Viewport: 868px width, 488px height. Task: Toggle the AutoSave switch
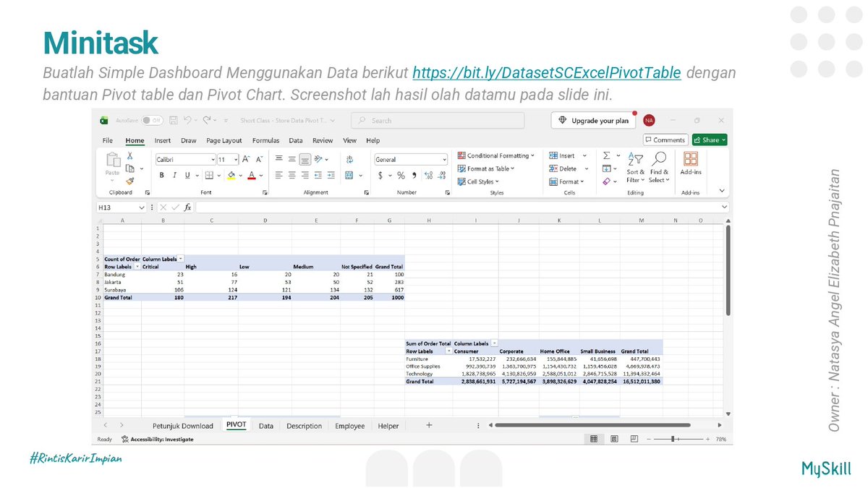point(152,120)
